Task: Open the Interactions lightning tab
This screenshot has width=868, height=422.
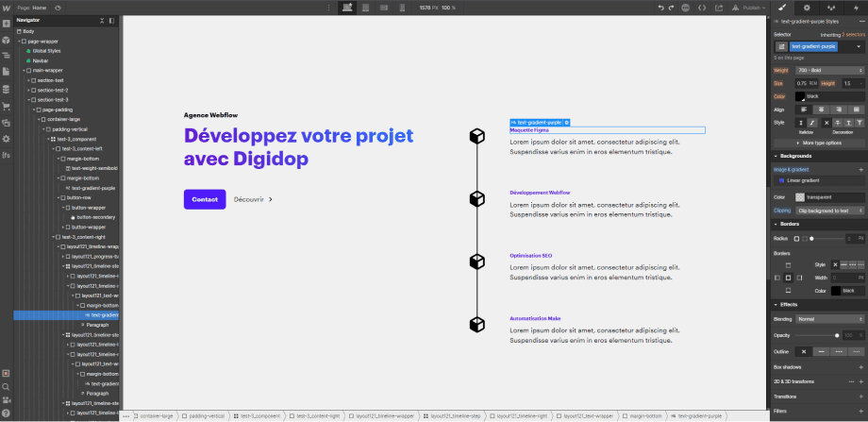Action: coord(856,8)
